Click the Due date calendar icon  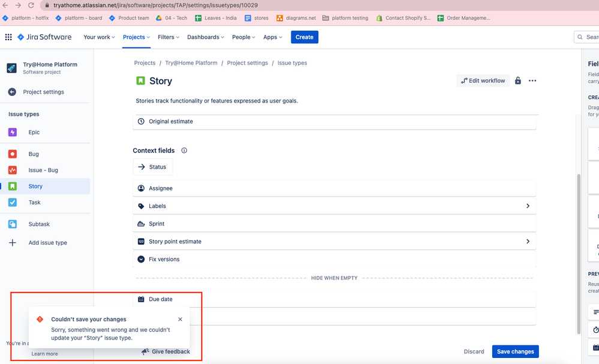click(x=141, y=299)
